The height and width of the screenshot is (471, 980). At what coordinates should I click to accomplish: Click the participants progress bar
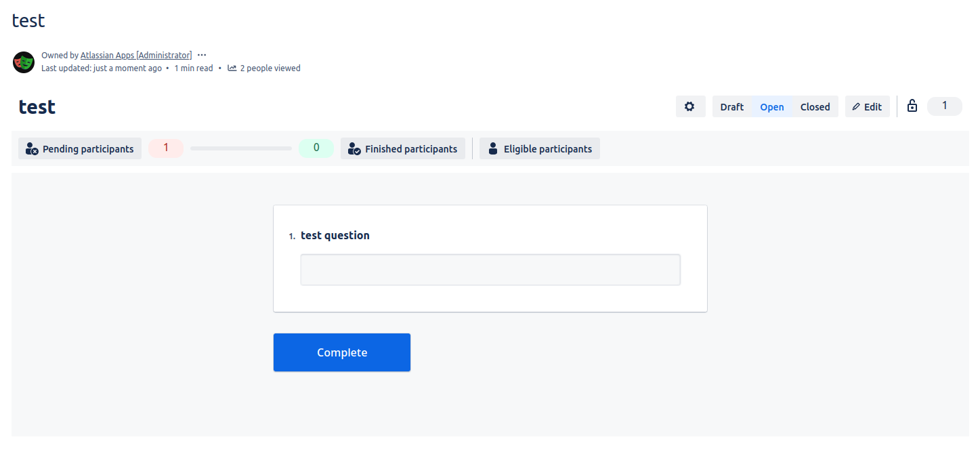point(241,148)
